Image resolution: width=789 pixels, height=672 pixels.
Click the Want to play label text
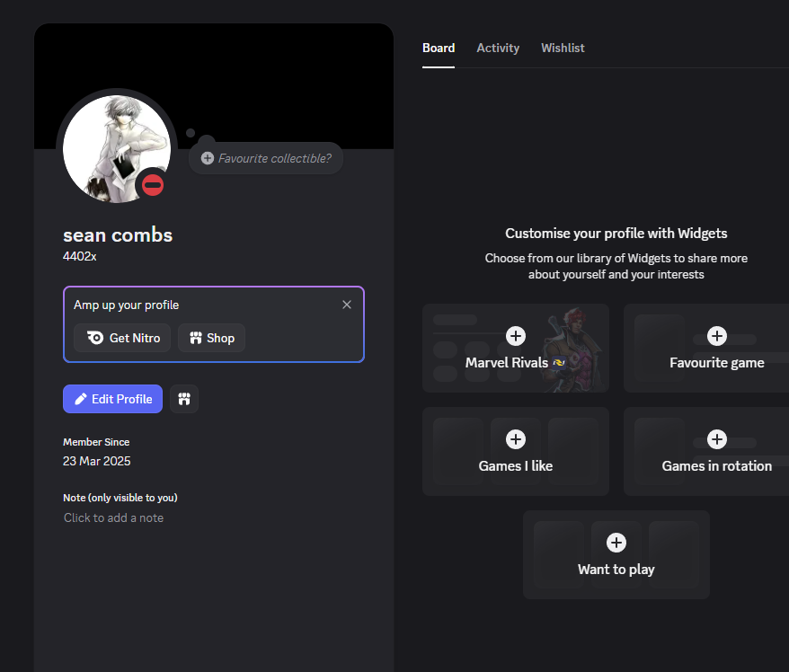616,570
